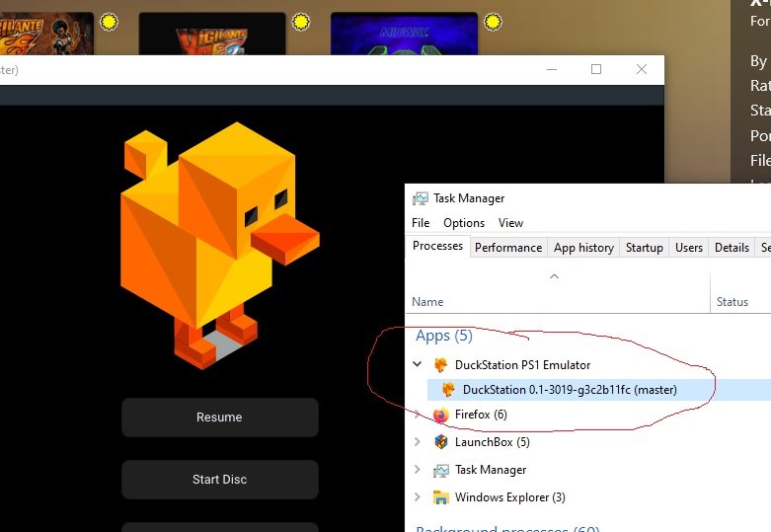Click the yellow star badge beside first Vigilante cover
The image size is (771, 532).
110,22
